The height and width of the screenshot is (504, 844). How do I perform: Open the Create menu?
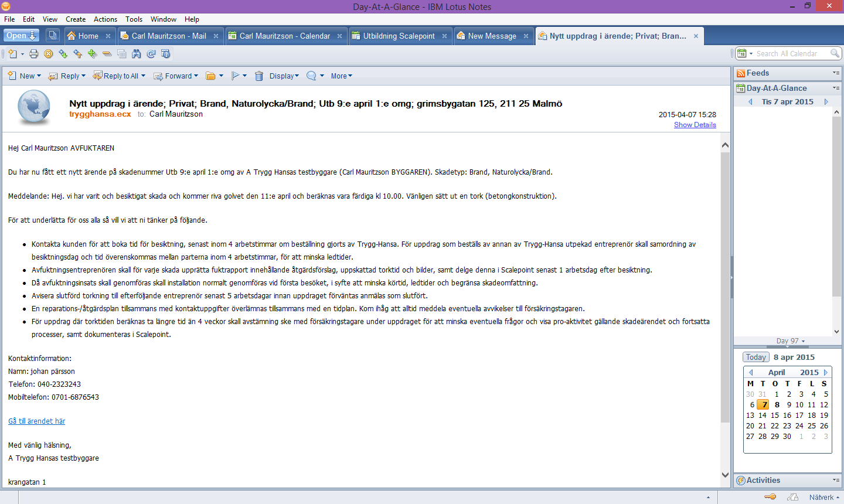coord(76,19)
